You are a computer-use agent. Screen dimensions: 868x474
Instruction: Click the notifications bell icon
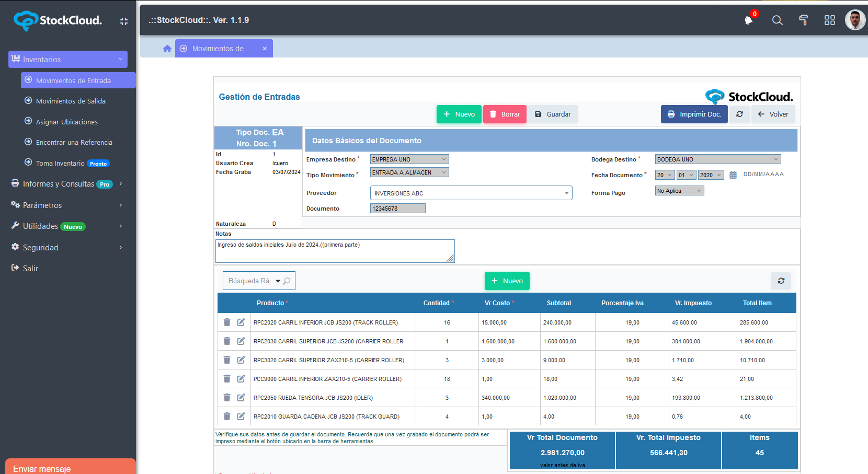[749, 20]
